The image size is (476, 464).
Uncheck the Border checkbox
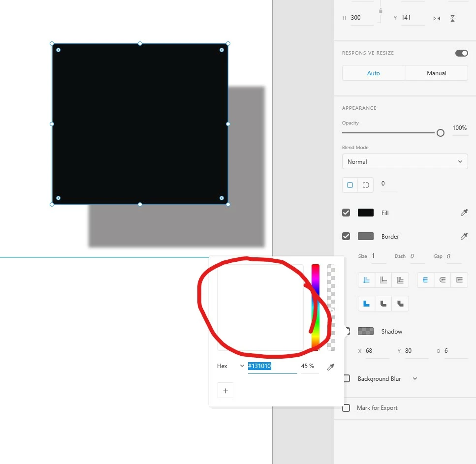346,236
